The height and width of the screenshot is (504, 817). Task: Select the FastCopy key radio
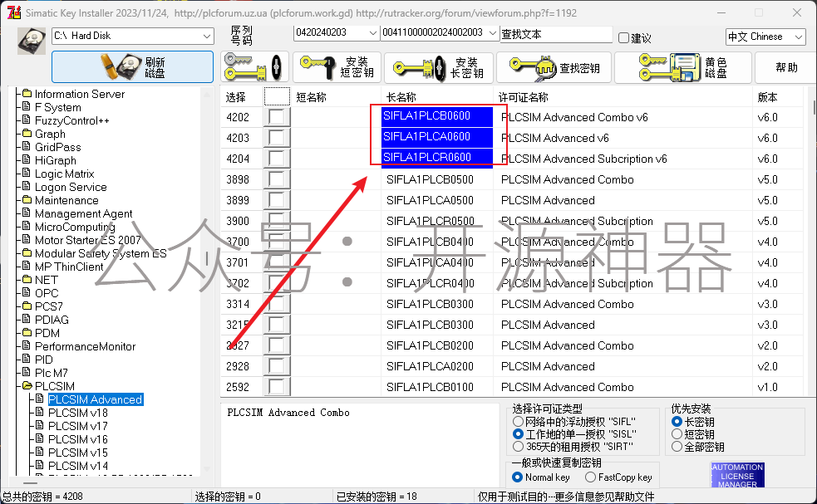pos(590,477)
